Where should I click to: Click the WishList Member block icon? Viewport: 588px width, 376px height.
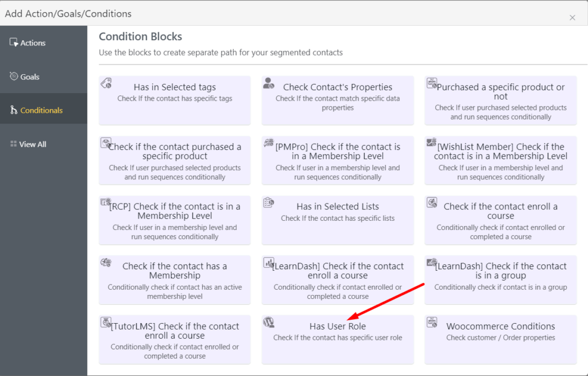[432, 143]
